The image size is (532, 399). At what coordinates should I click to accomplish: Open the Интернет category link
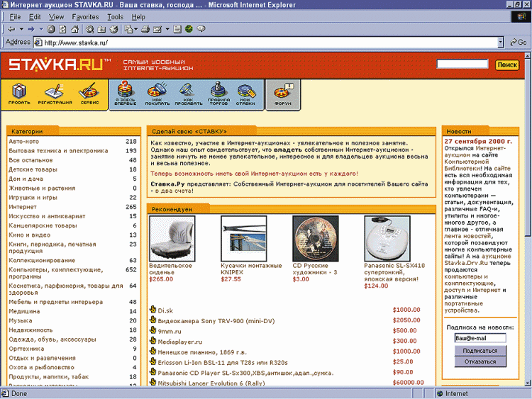click(23, 207)
